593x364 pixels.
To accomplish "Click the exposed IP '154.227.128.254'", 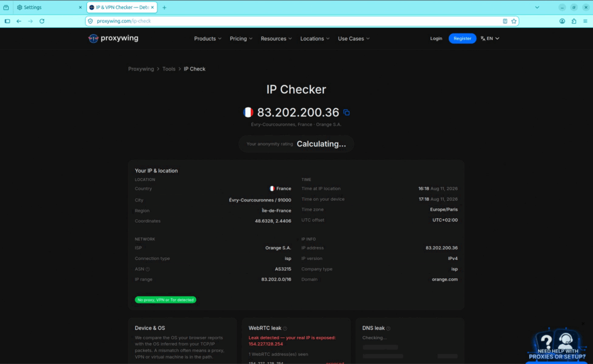I will 265,344.
